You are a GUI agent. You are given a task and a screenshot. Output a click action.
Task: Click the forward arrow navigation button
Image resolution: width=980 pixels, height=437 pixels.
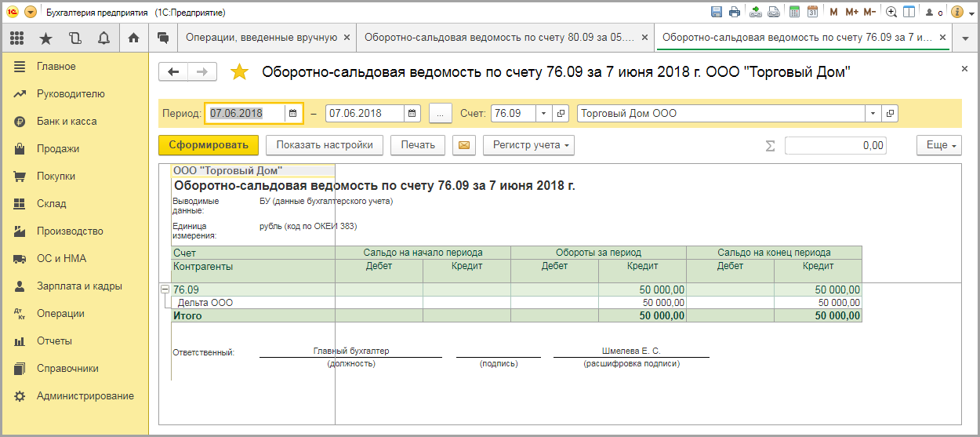(202, 72)
